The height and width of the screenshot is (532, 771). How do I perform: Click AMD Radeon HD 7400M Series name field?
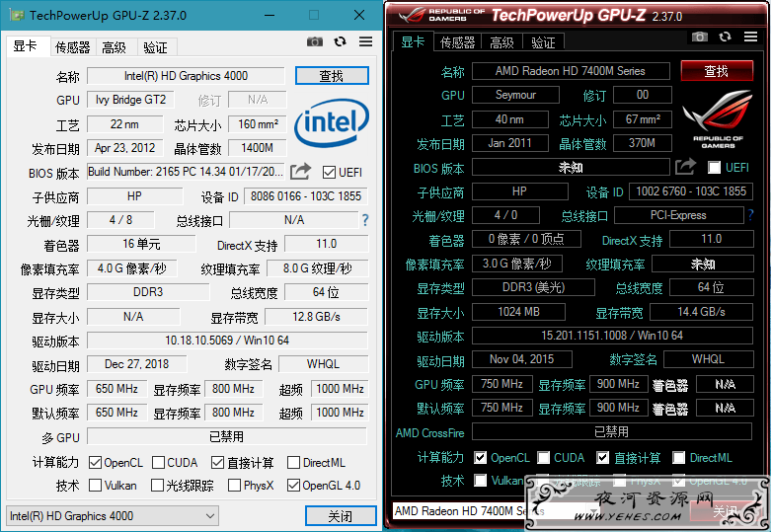pos(571,71)
